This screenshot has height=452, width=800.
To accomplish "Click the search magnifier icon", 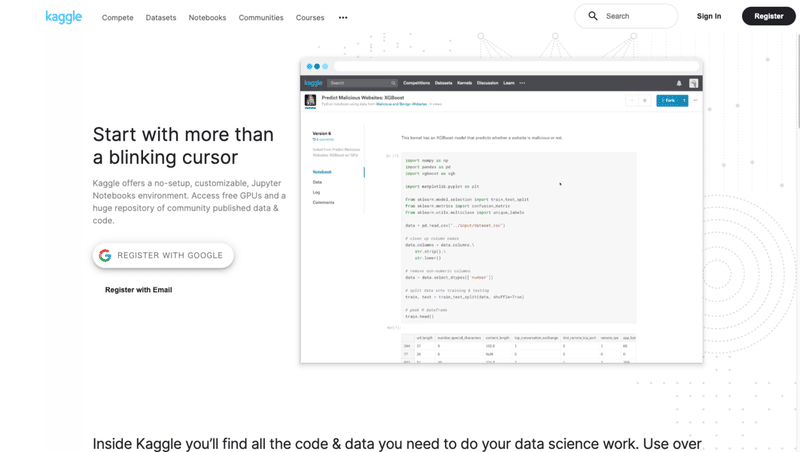I will (593, 16).
